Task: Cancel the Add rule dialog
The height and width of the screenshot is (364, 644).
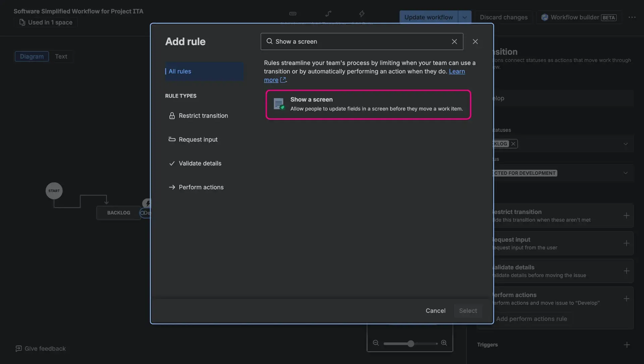Action: pos(435,311)
